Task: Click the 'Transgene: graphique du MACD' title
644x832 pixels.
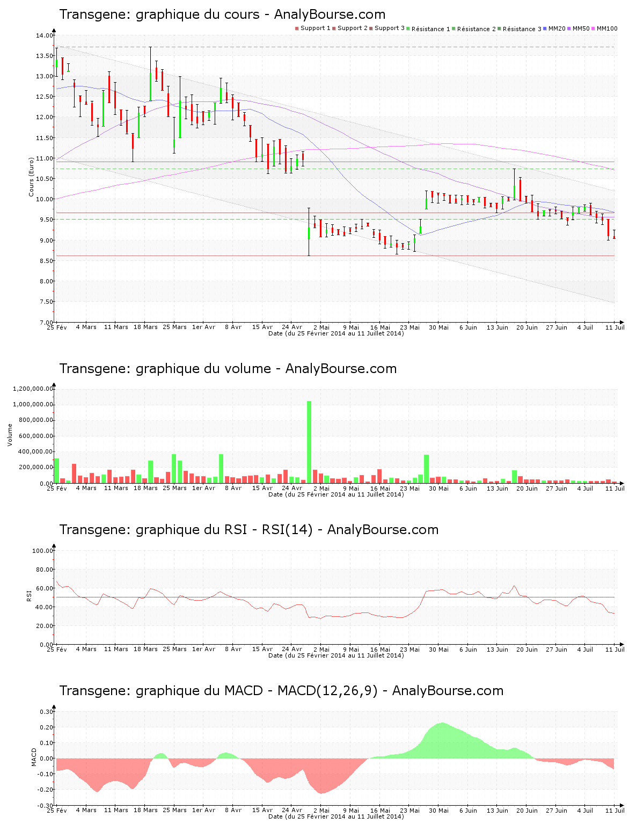Action: pyautogui.click(x=281, y=691)
